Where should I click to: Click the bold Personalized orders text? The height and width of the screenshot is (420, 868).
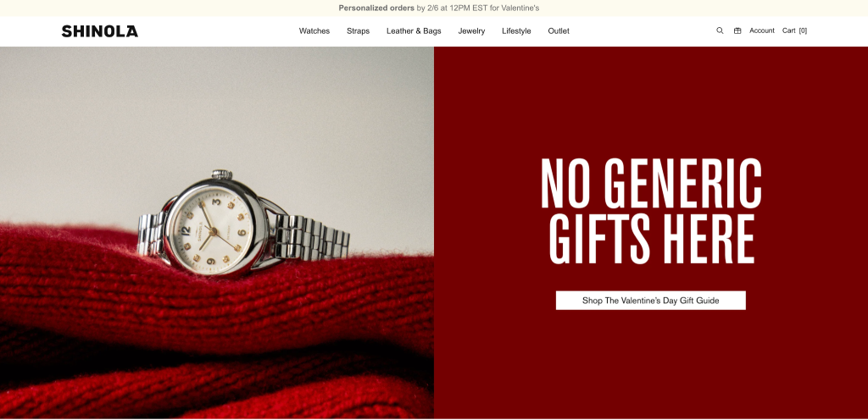(x=376, y=8)
